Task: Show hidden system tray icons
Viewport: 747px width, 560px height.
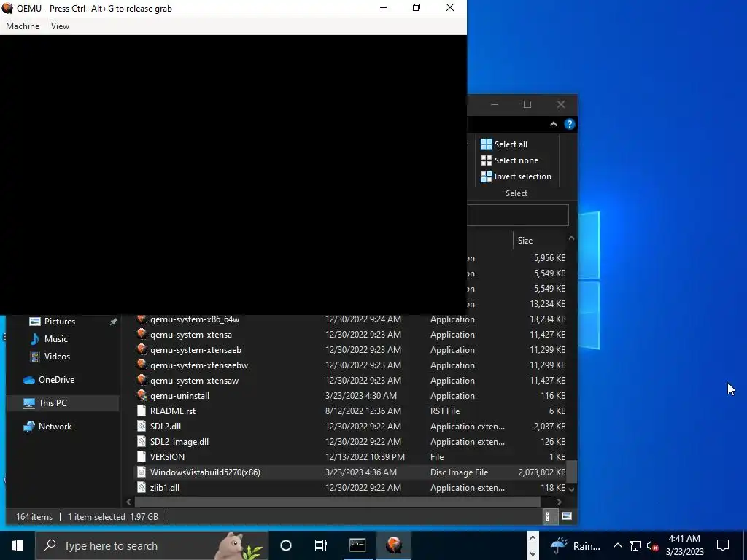Action: pyautogui.click(x=617, y=545)
